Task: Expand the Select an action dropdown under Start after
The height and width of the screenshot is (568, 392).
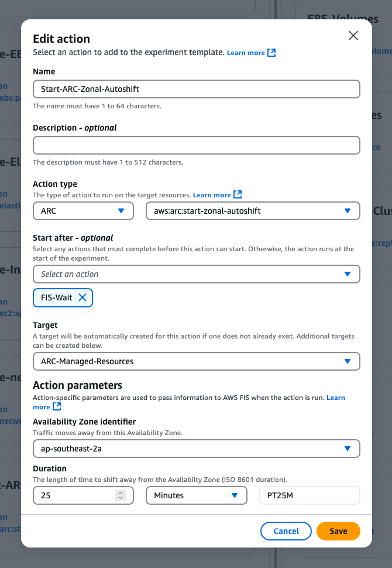Action: pos(196,274)
